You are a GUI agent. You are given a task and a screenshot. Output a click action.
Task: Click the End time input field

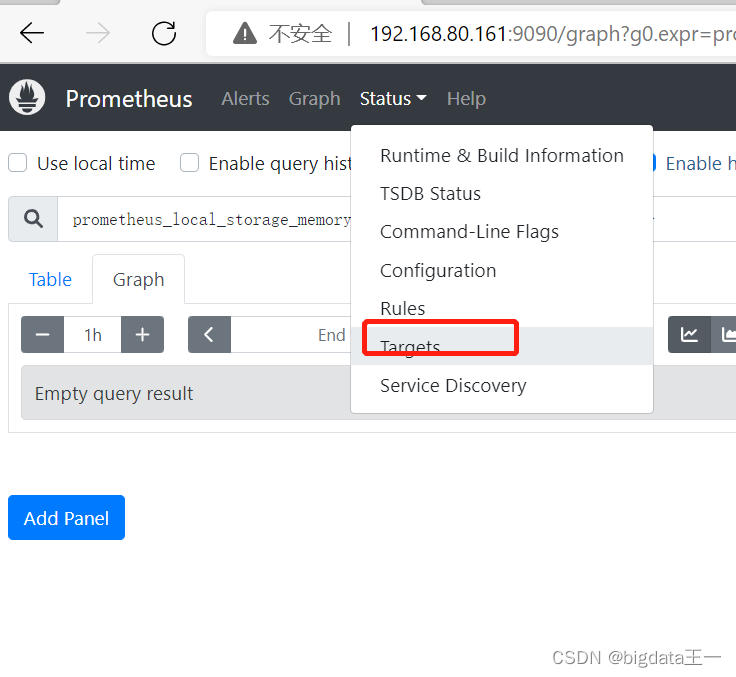291,334
